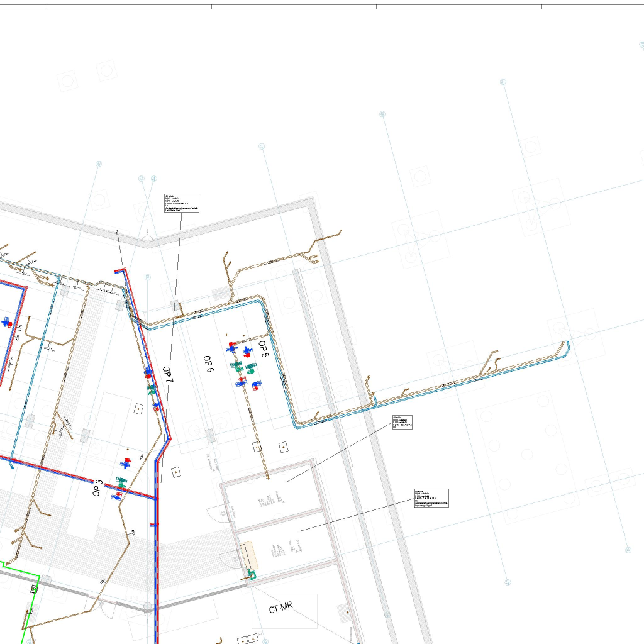Select the OP 7 room label

(167, 375)
